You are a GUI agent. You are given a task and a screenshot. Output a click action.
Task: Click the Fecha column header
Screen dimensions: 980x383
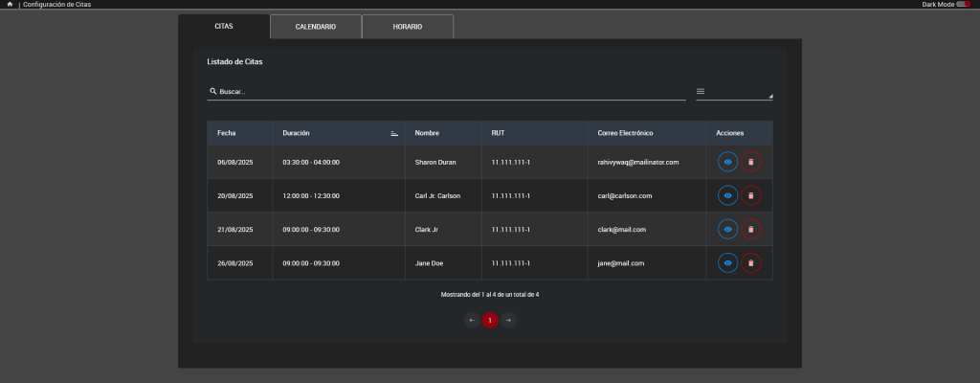[227, 133]
